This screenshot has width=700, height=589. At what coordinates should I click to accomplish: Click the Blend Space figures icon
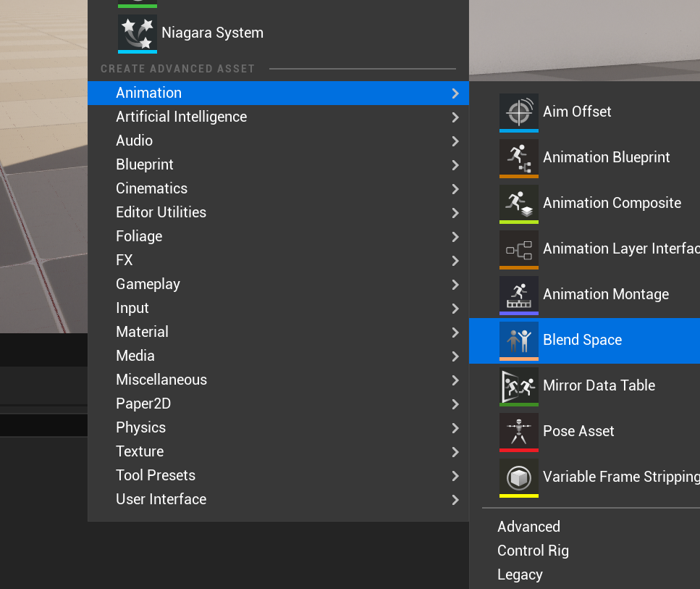(519, 341)
